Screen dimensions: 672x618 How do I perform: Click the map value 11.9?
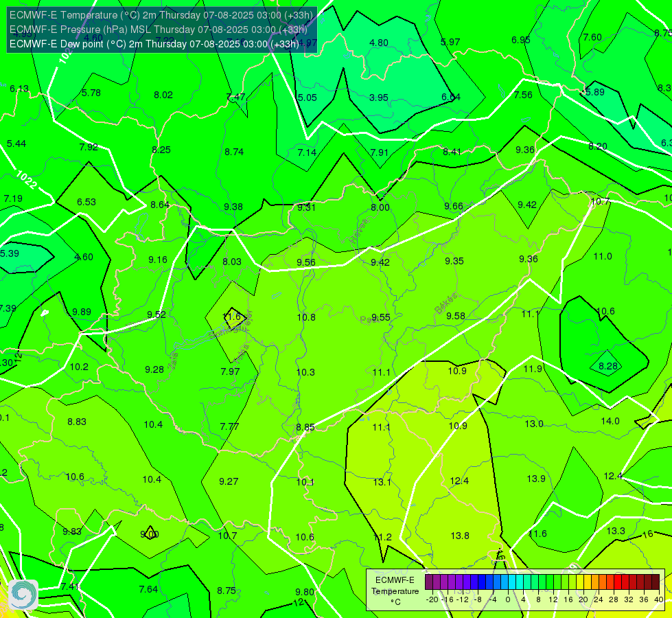click(x=533, y=369)
